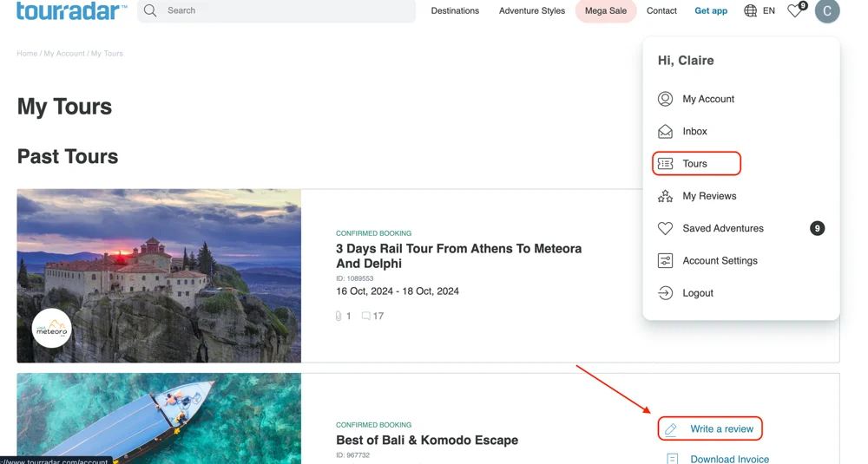This screenshot has height=464, width=868.
Task: Go to My Account breadcrumb
Action: (64, 54)
